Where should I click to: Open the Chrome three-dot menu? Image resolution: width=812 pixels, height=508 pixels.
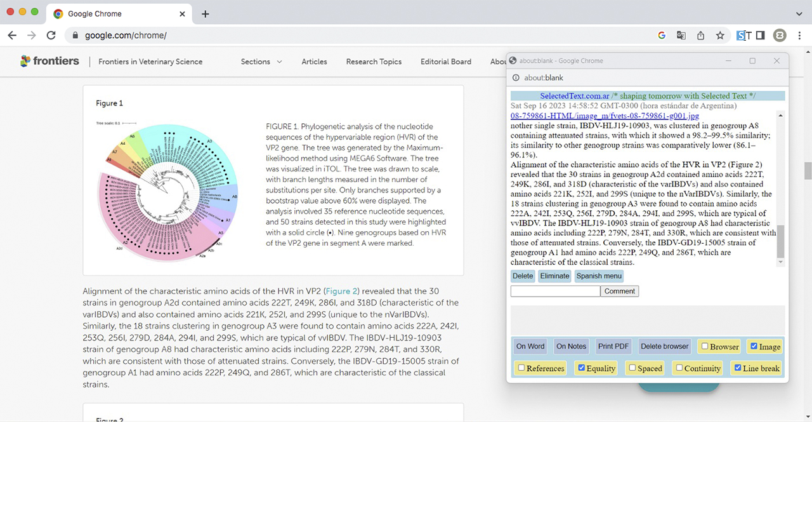(x=800, y=36)
